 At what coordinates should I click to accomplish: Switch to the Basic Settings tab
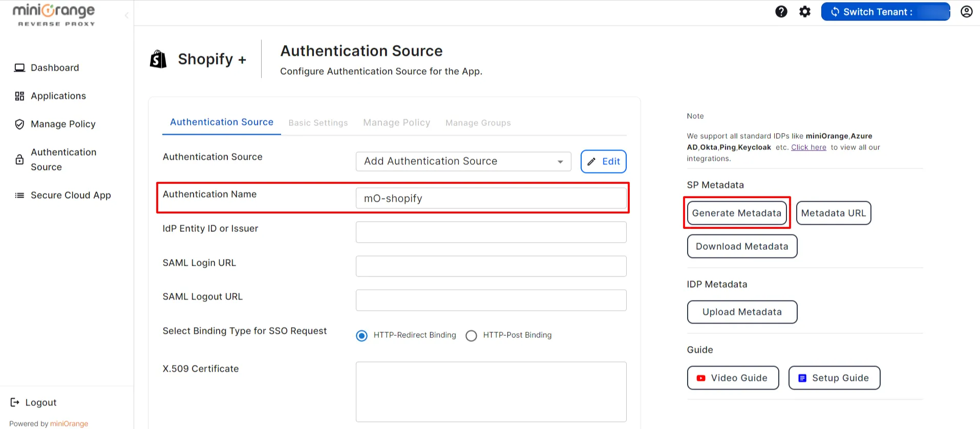(x=318, y=123)
